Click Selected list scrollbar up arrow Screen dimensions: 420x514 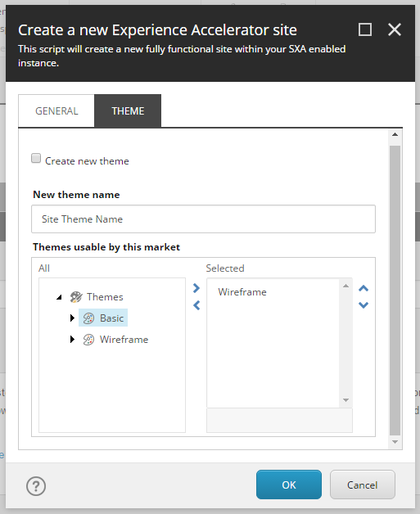[345, 286]
